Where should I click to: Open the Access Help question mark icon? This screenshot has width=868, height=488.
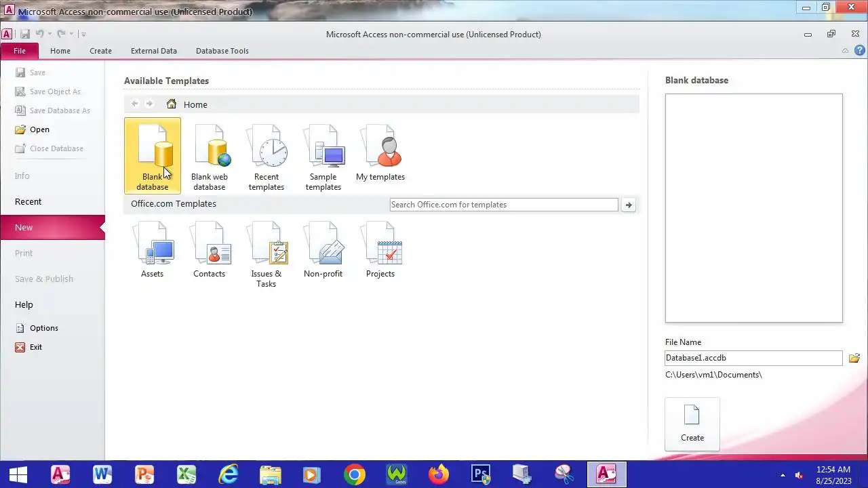pos(860,50)
